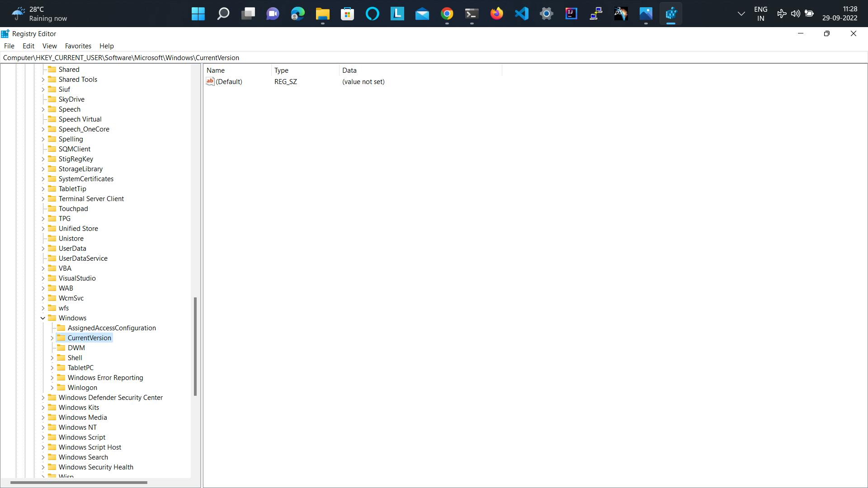Click the (Default) string value icon

(x=210, y=81)
